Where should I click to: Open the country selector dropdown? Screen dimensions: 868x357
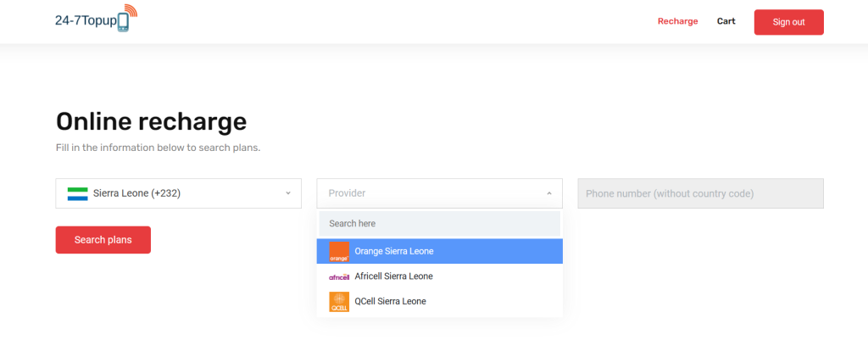[178, 193]
